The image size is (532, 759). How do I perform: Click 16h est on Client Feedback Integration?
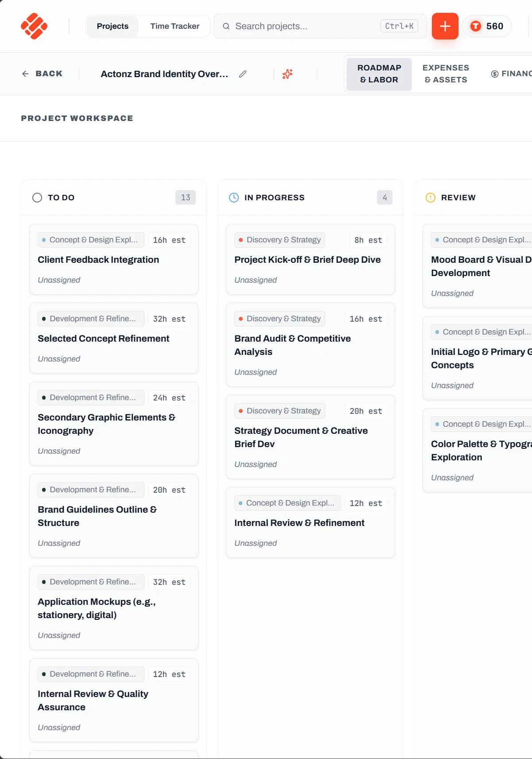(x=169, y=240)
